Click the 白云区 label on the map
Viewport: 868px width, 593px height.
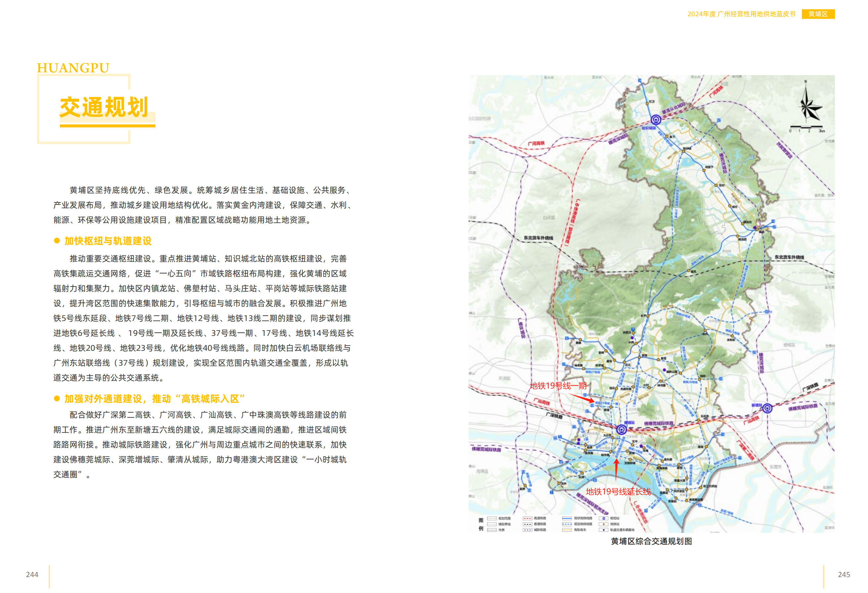tap(549, 217)
